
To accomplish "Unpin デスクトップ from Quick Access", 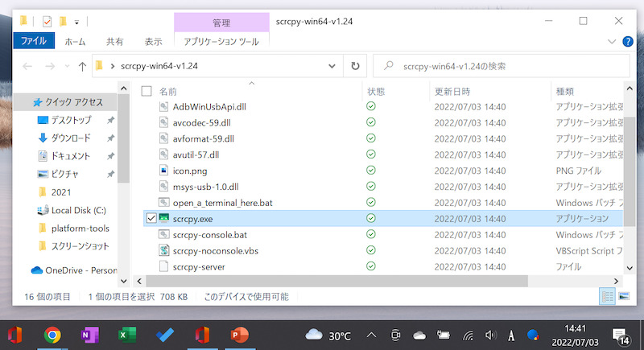I will pyautogui.click(x=110, y=120).
